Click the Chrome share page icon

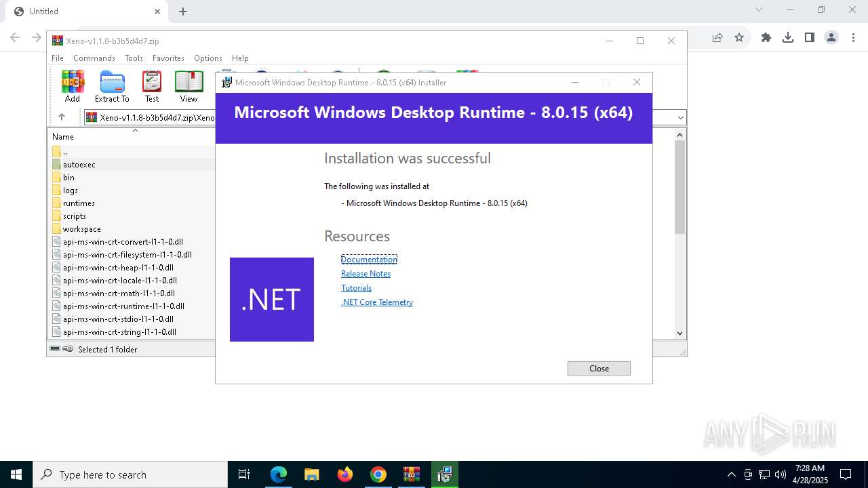pos(717,38)
